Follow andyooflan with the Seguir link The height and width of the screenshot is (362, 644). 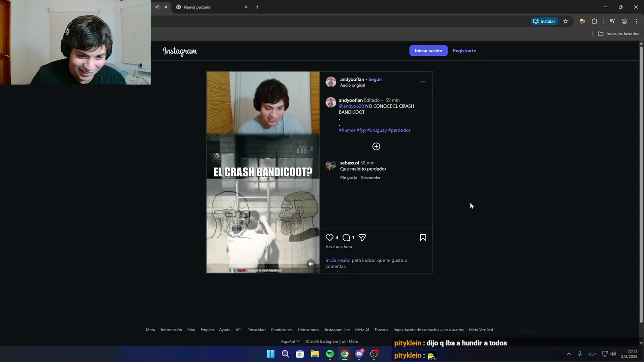(375, 79)
